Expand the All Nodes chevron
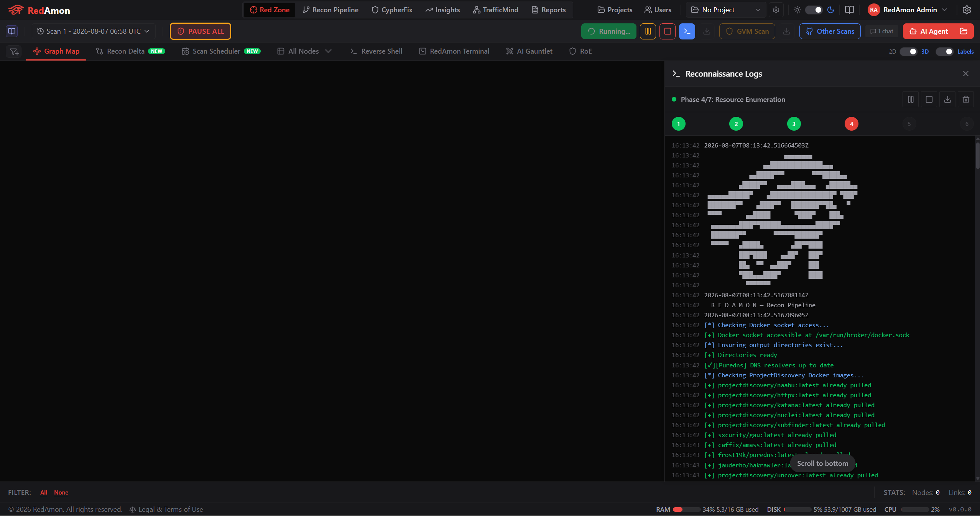This screenshot has height=516, width=980. pos(328,51)
